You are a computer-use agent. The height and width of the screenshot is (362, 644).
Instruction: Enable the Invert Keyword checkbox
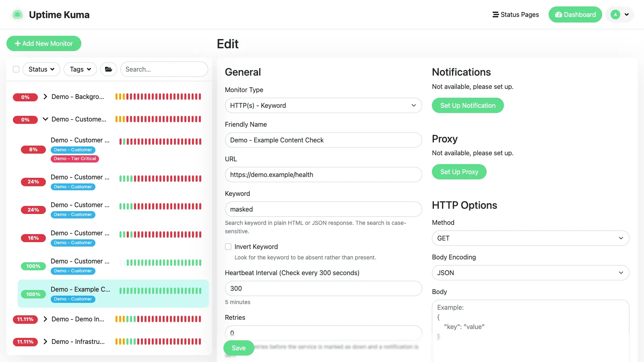tap(228, 247)
